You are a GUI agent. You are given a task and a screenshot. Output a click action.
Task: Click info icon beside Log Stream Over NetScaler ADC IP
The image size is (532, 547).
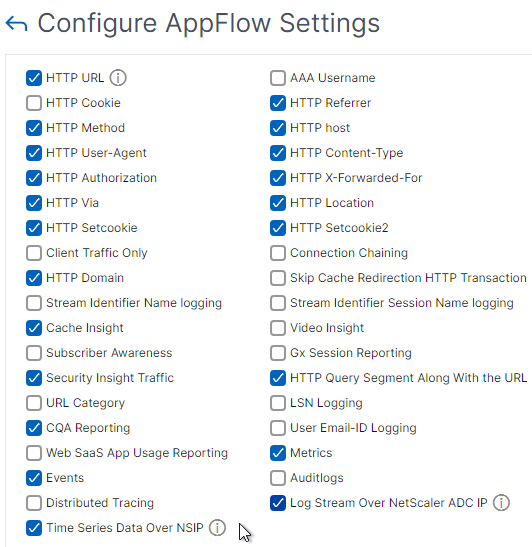coord(501,503)
